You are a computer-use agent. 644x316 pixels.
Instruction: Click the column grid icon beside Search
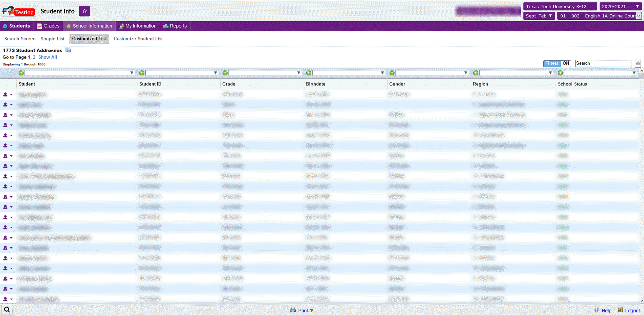(638, 63)
